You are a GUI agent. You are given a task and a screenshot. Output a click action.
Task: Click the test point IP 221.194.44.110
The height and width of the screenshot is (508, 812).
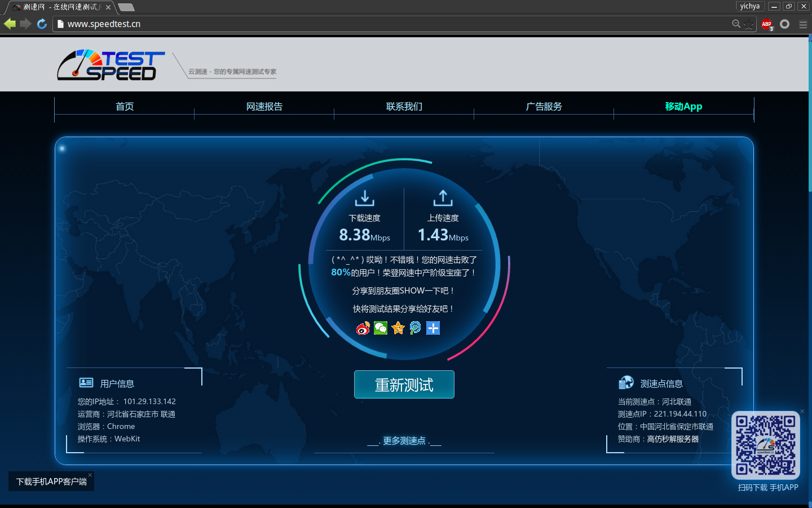tap(680, 414)
